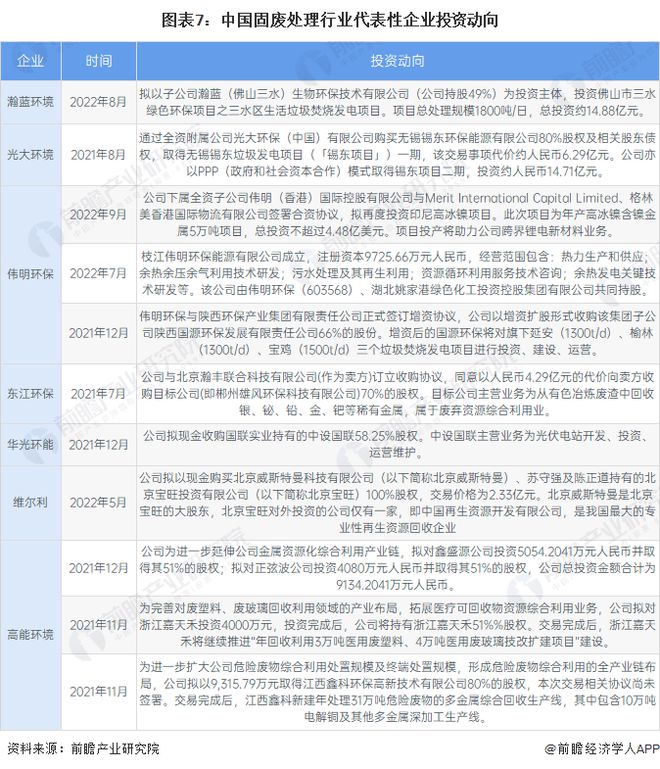This screenshot has width=660, height=769.
Task: Select the 时间 column header
Action: click(x=99, y=61)
